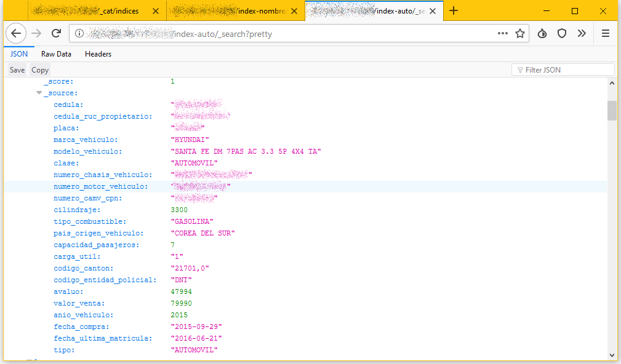This screenshot has height=364, width=621.
Task: Click the scroll down arrow of scrollbar
Action: pos(612,355)
